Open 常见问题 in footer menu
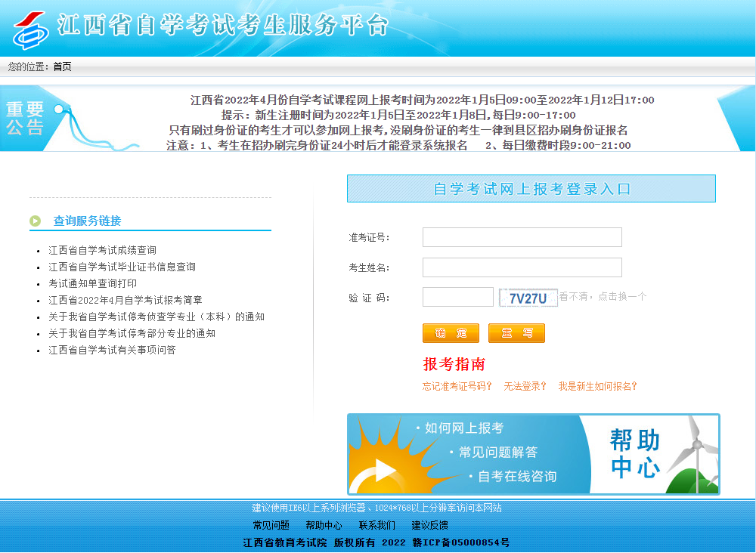This screenshot has width=756, height=553. pos(271,525)
